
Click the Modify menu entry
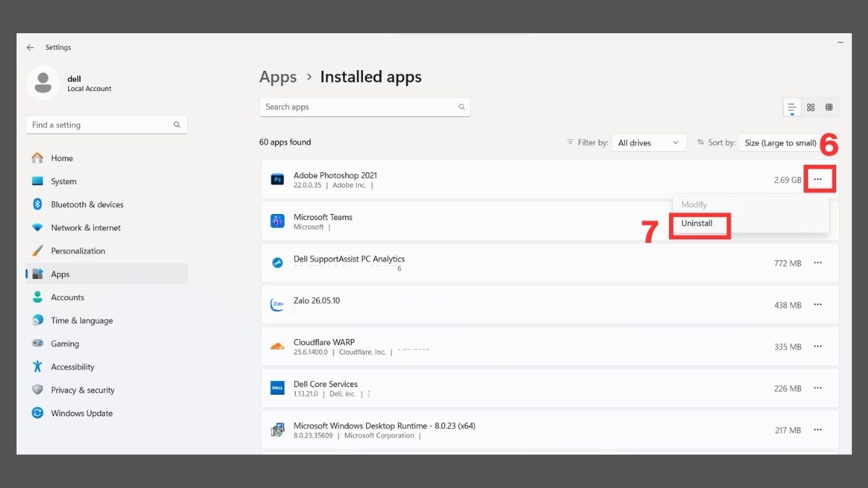point(694,205)
